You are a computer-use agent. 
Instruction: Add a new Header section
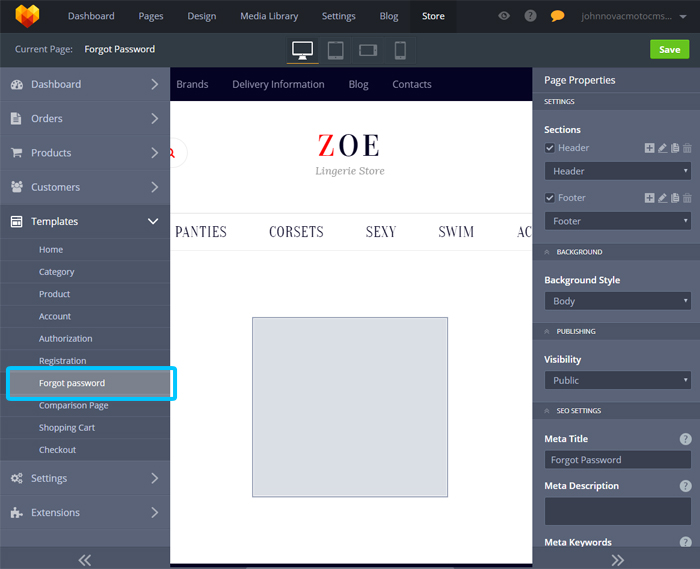point(650,148)
